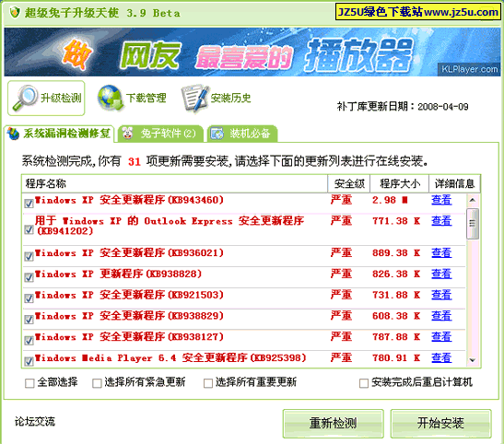
Task: Click the globe icon for 下载管理
Action: [111, 98]
